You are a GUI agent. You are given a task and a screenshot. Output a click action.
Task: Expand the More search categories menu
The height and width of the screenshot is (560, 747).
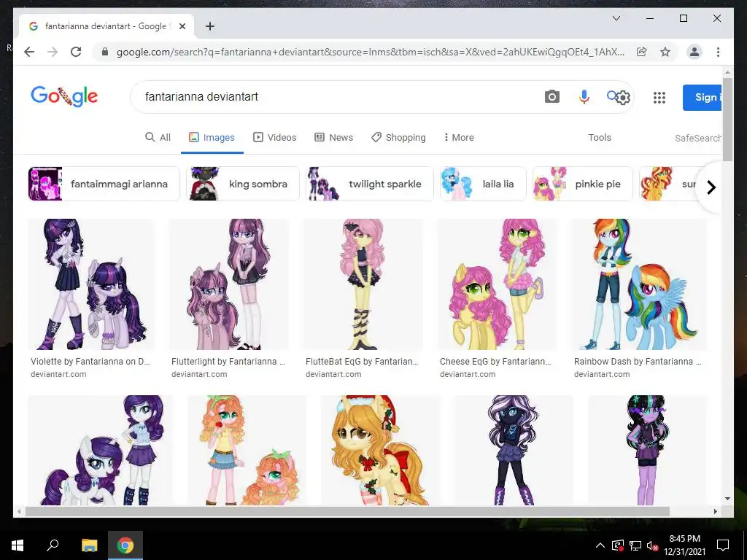point(459,137)
